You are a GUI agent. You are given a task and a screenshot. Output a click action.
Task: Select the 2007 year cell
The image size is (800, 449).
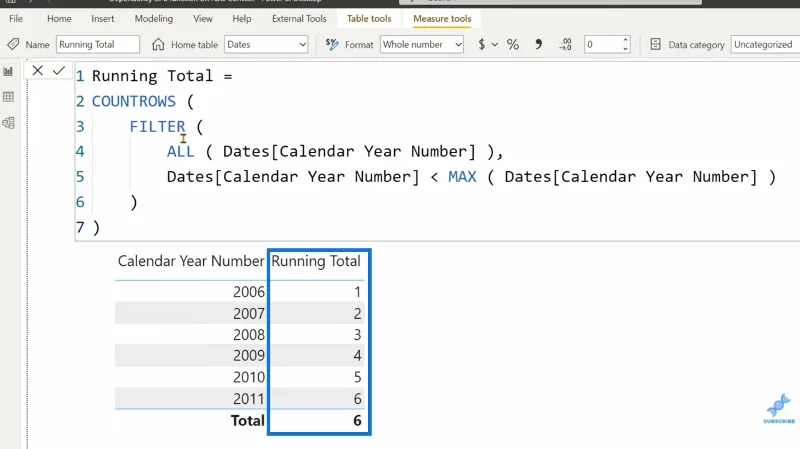point(249,313)
